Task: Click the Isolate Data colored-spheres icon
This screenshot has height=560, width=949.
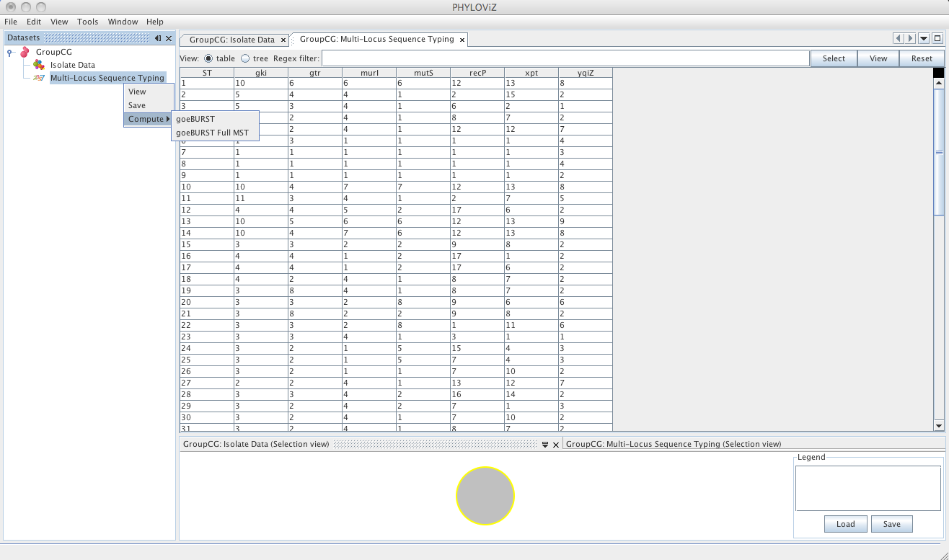Action: (x=38, y=65)
